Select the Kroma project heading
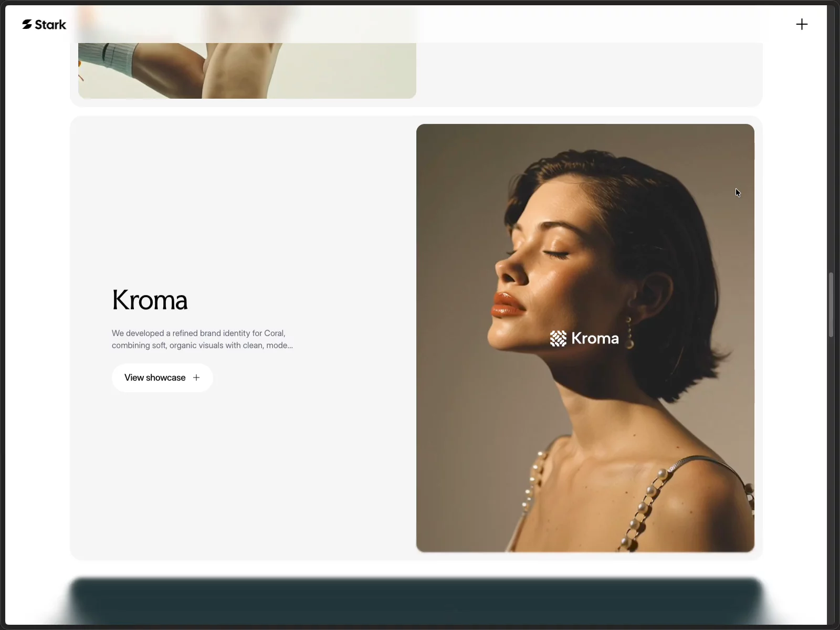840x630 pixels. tap(150, 300)
